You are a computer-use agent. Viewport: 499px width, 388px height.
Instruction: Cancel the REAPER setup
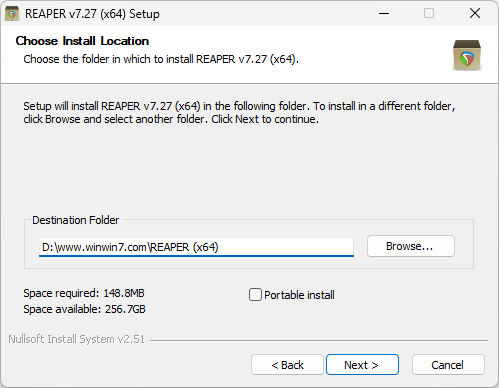[448, 365]
